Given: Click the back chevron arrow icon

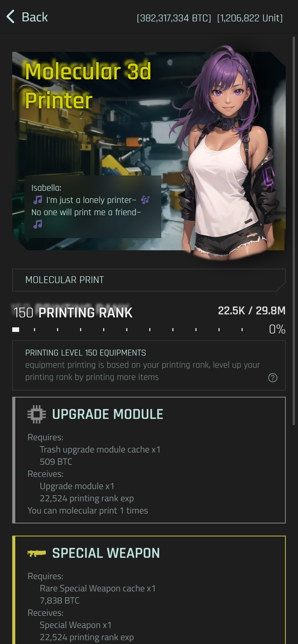Looking at the screenshot, I should 10,17.
